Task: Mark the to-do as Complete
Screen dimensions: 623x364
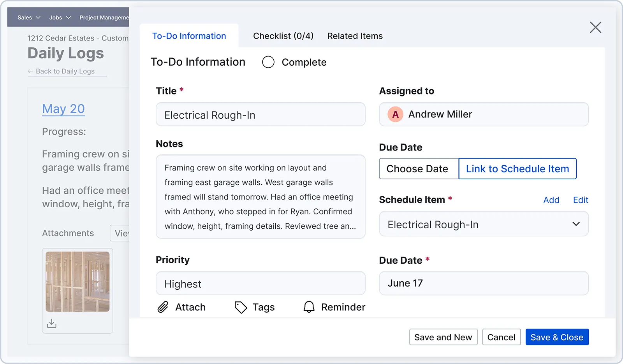Action: click(x=268, y=62)
